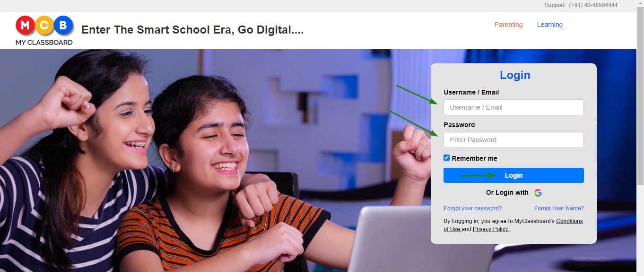Screen dimensions: 644x276
Task: Click the Support phone number text
Action: pos(593,5)
